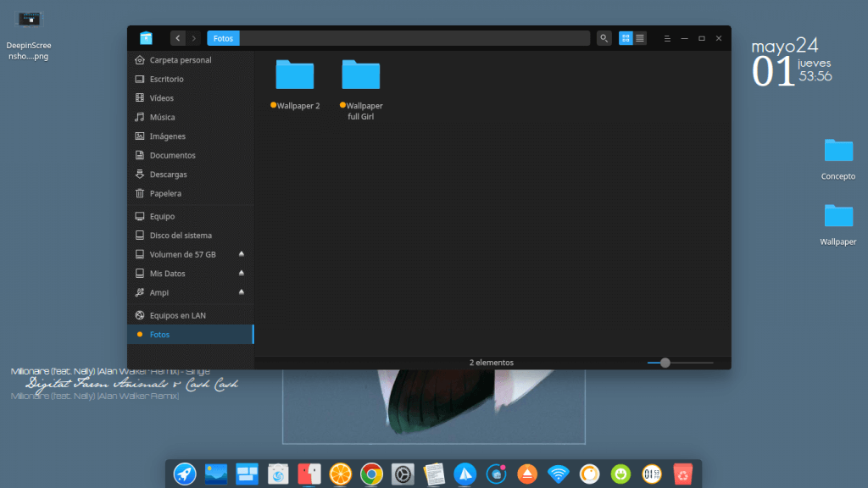
Task: Click the Fotos breadcrumb in address bar
Action: pos(224,38)
